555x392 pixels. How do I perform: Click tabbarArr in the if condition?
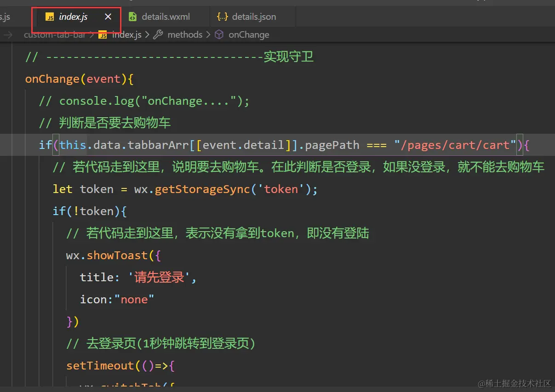point(158,145)
